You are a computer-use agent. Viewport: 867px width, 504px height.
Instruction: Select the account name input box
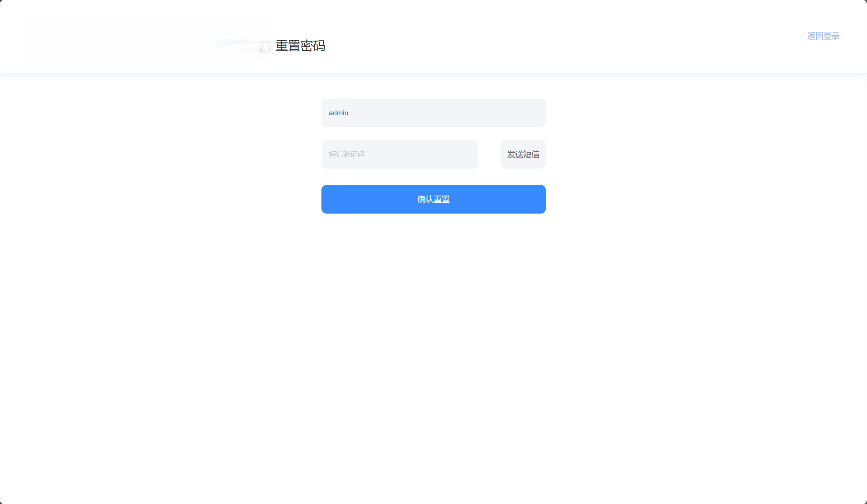point(433,113)
